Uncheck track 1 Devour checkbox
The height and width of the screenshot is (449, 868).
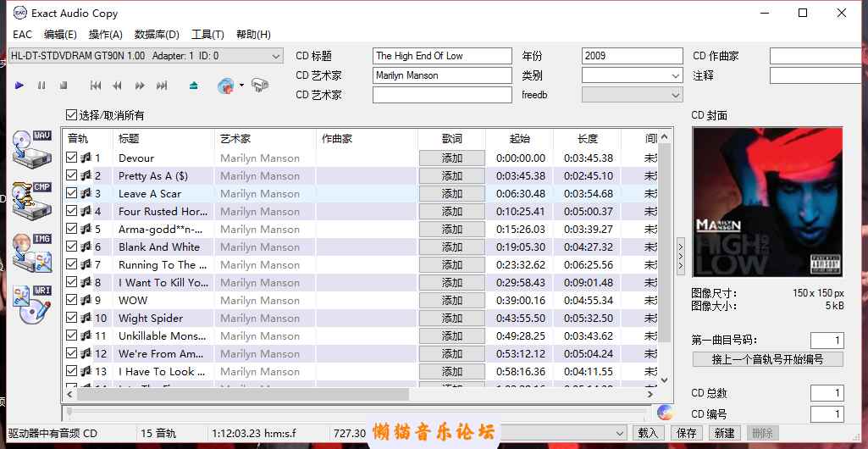[71, 158]
